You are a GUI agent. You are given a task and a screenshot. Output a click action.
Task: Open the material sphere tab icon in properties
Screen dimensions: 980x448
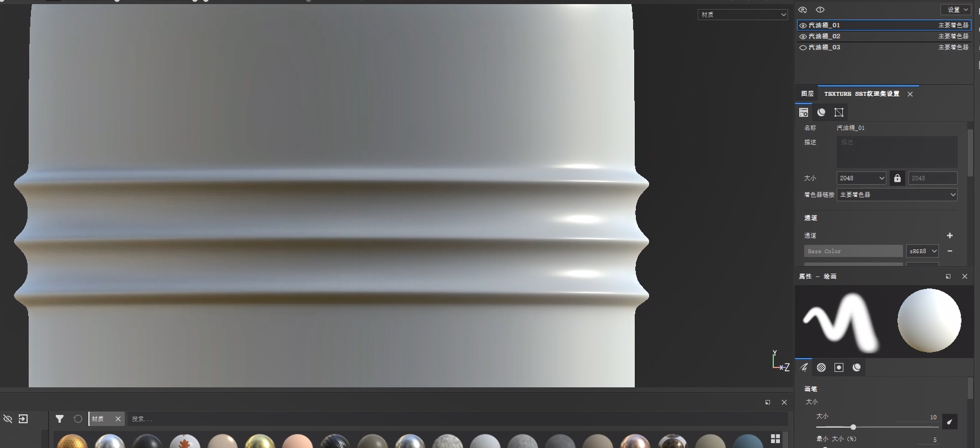point(856,367)
